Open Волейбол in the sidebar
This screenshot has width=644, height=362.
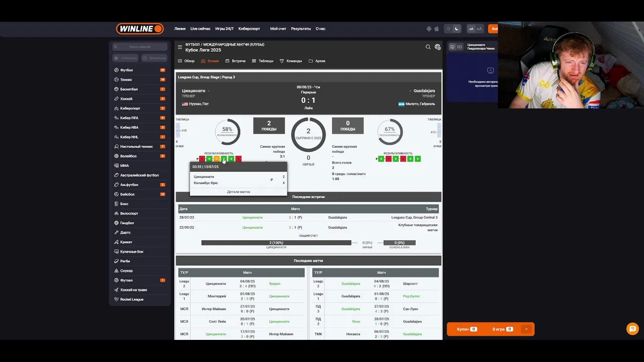139,156
